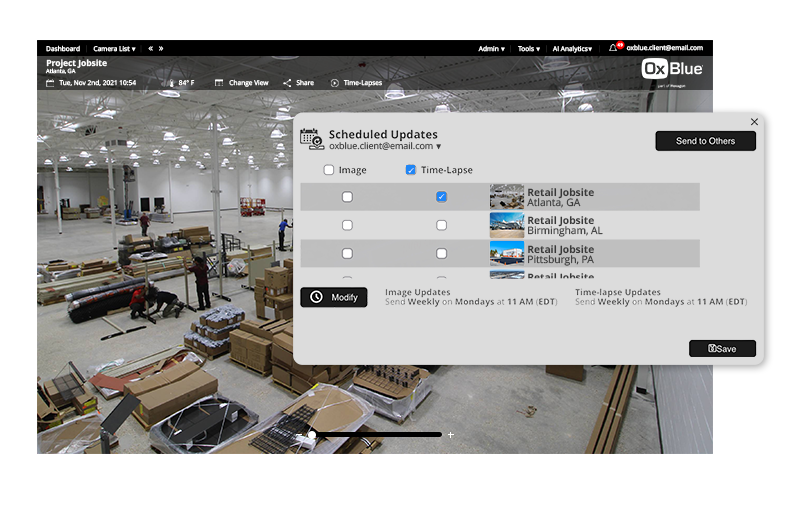
Task: Open the AI Analytics dropdown menu
Action: (572, 49)
